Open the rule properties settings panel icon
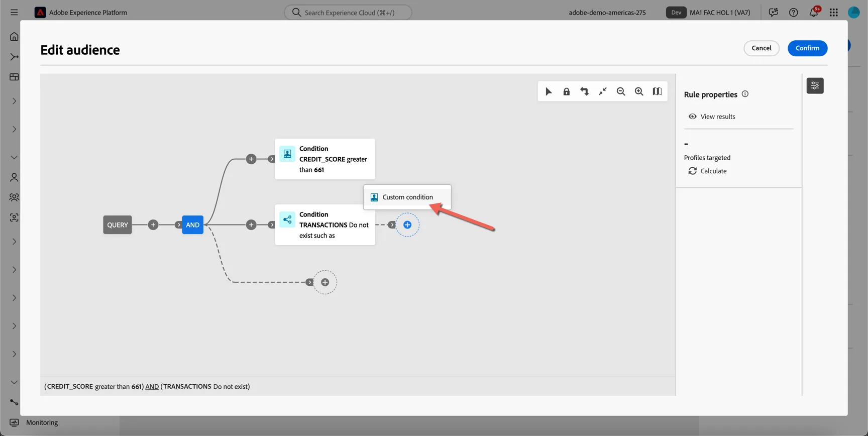 tap(815, 86)
